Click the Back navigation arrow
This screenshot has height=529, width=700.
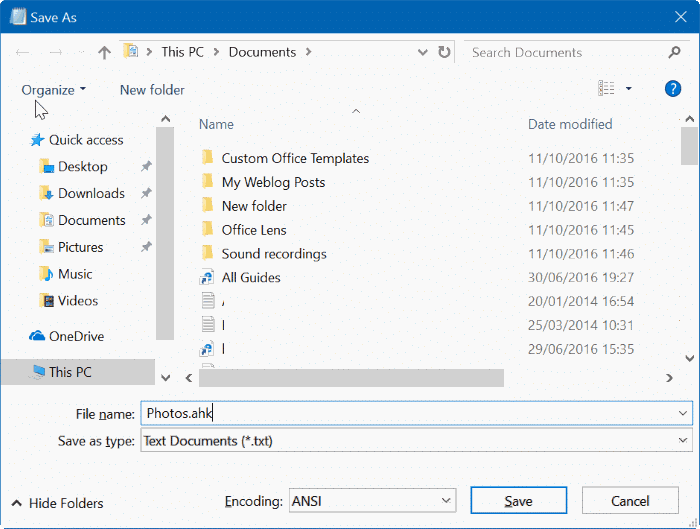(22, 53)
